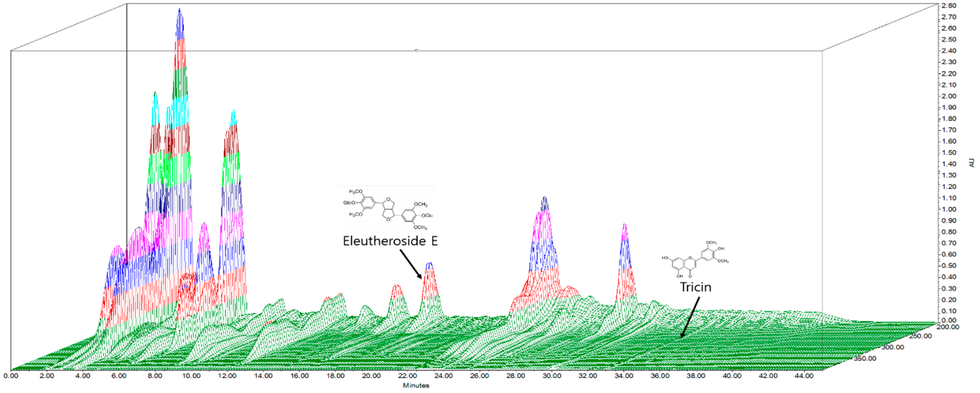Click the Tricin text label
This screenshot has height=393, width=980.
[696, 287]
